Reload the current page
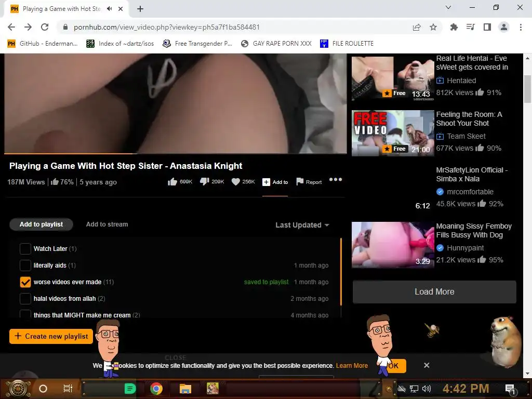This screenshot has width=532, height=399. tap(45, 27)
